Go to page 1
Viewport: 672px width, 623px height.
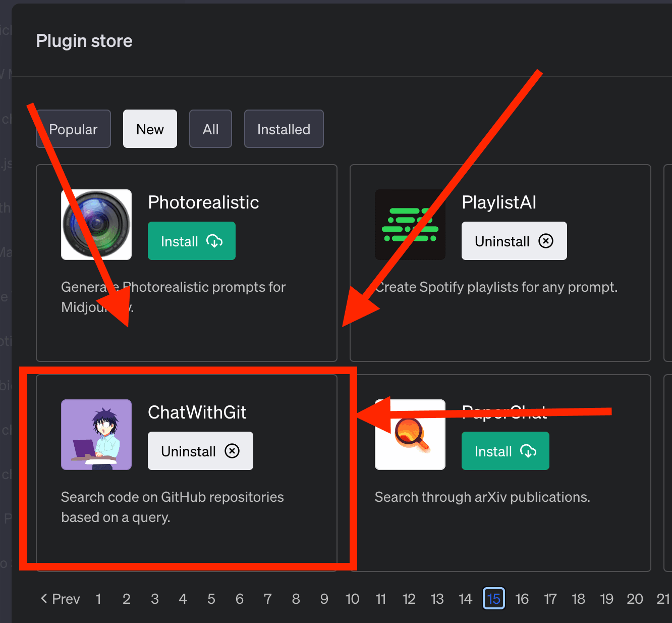tap(98, 599)
